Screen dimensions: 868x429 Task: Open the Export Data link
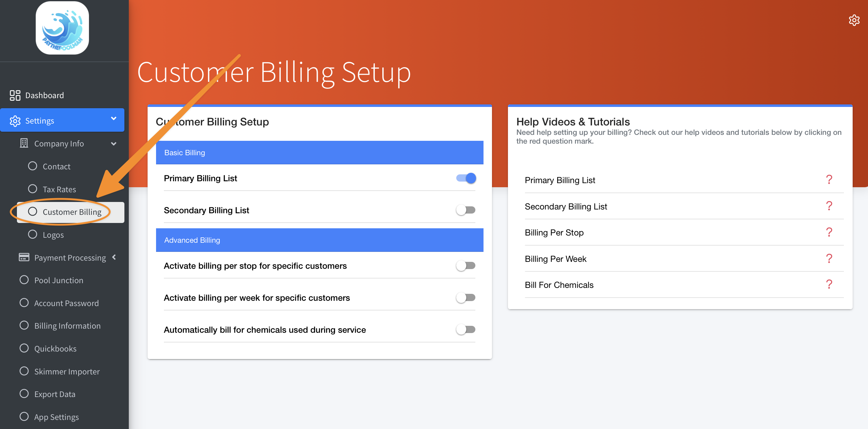click(x=55, y=394)
